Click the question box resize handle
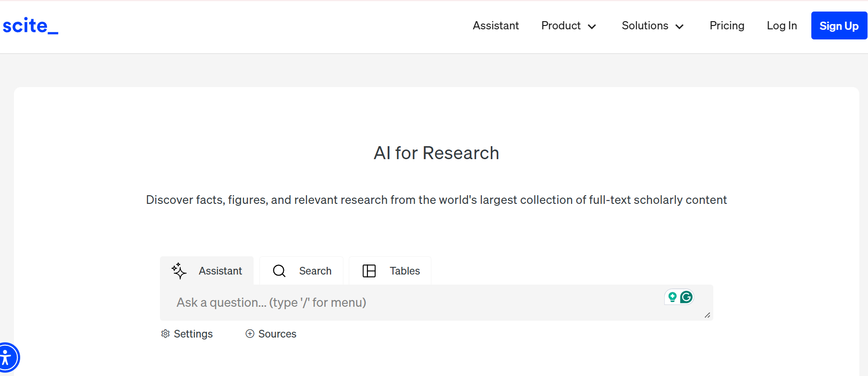Screen dimensions: 868x376 point(707,315)
